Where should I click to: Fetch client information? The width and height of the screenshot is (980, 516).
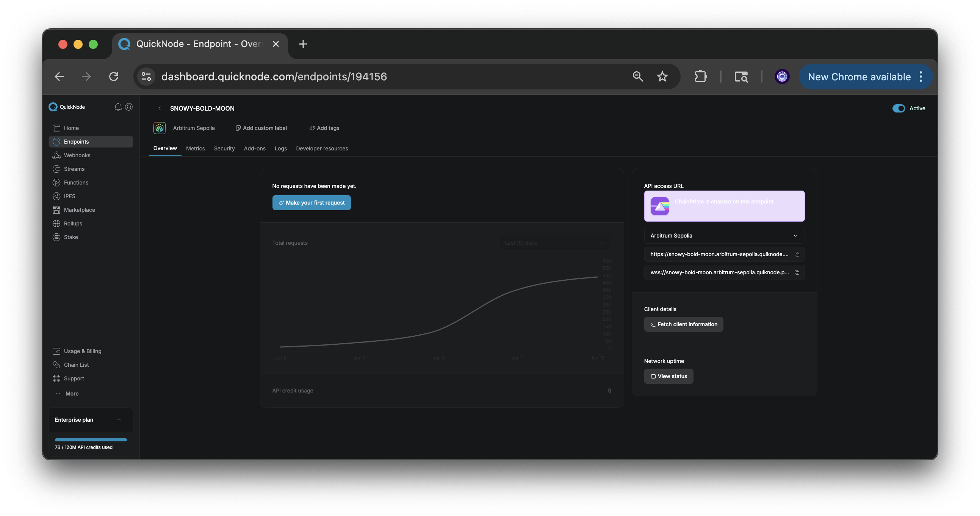(x=683, y=324)
